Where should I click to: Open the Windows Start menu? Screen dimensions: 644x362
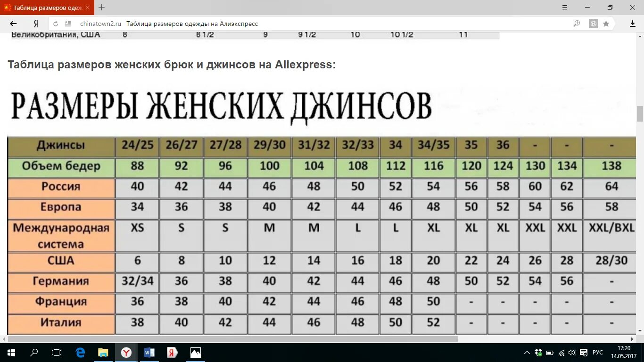click(x=10, y=353)
